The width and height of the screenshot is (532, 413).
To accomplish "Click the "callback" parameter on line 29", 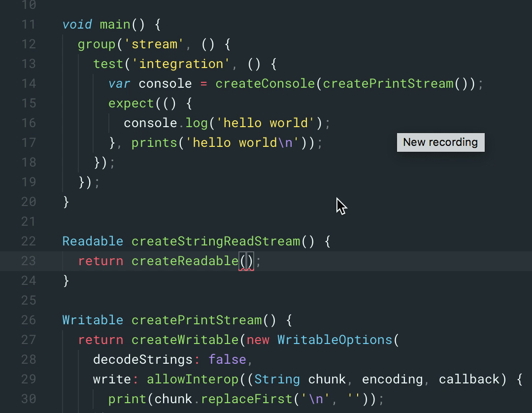I will [x=469, y=379].
